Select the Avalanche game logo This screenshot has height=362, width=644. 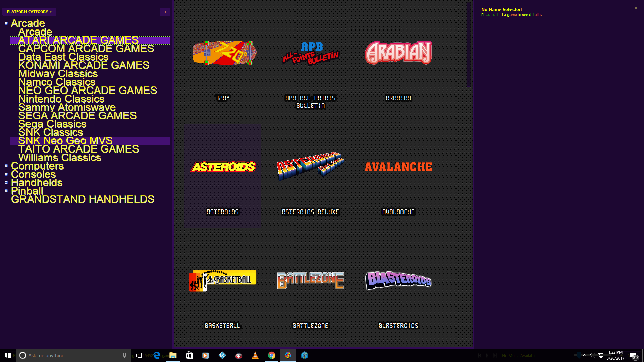[398, 167]
